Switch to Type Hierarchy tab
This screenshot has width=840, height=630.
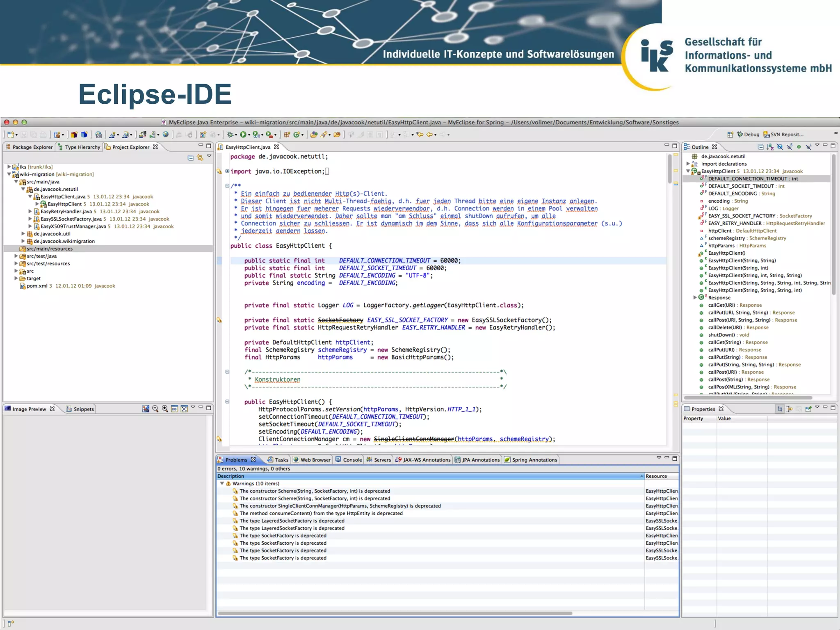pyautogui.click(x=79, y=147)
